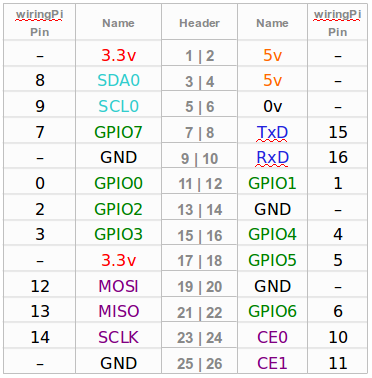Viewport: 372px width, 378px height.
Task: Click wiringPi pin "16" beside RxD
Action: (x=338, y=157)
